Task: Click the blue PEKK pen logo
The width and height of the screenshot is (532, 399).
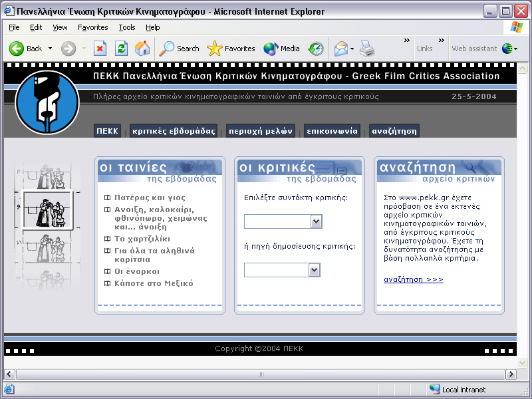Action: coord(47,102)
